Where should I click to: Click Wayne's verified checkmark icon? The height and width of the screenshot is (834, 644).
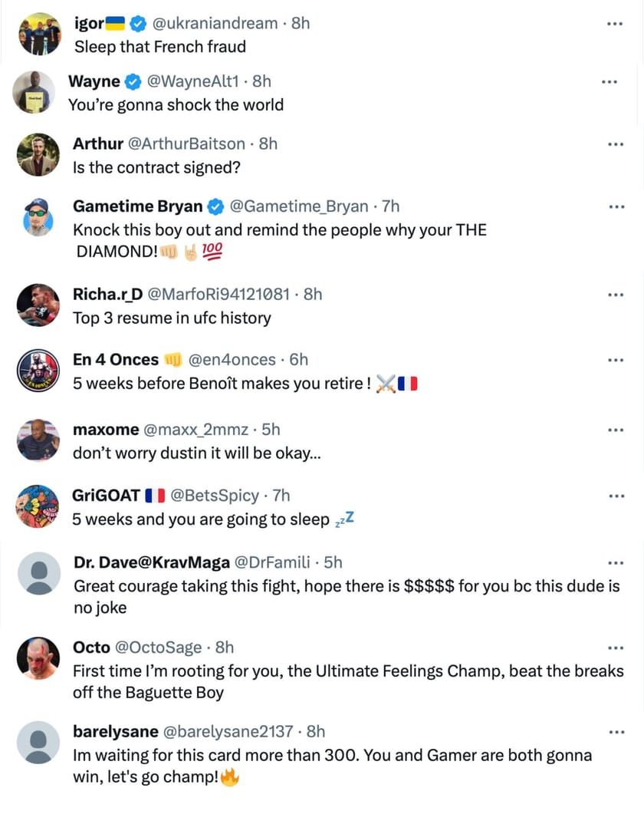pyautogui.click(x=135, y=81)
